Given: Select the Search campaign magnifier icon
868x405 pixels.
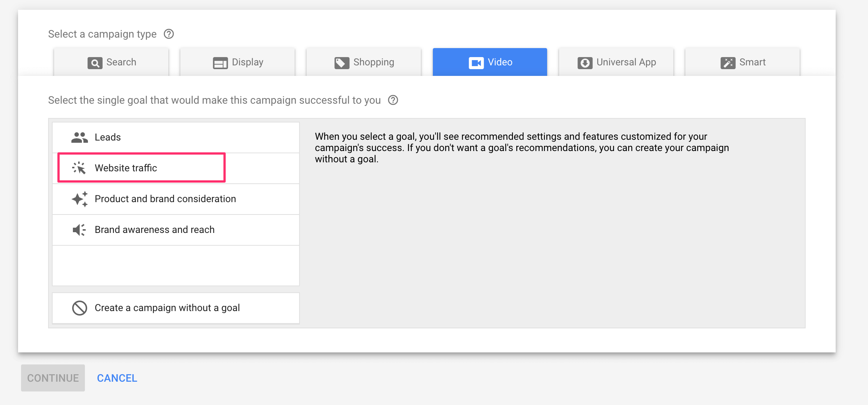Looking at the screenshot, I should (95, 62).
